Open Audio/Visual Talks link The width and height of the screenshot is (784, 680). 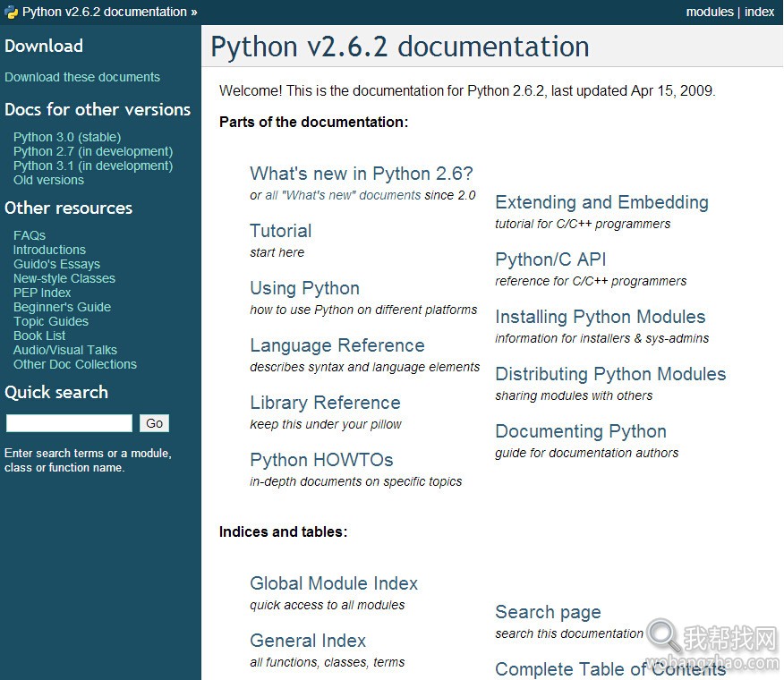tap(65, 350)
